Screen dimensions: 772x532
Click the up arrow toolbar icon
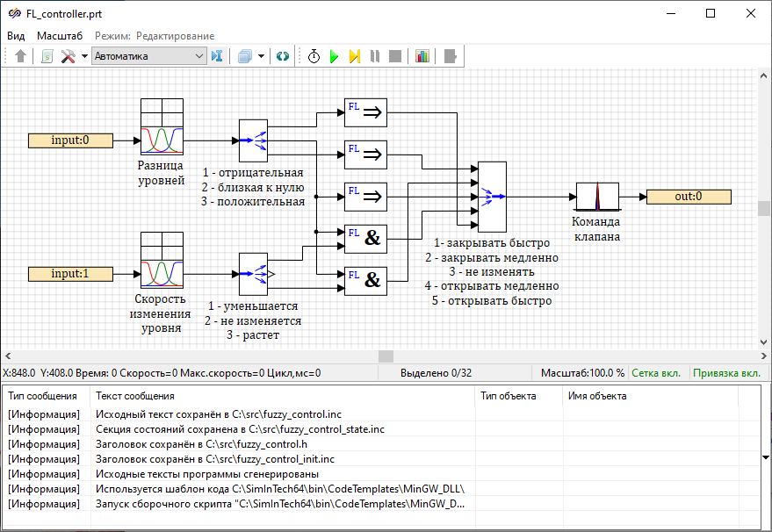click(x=21, y=56)
